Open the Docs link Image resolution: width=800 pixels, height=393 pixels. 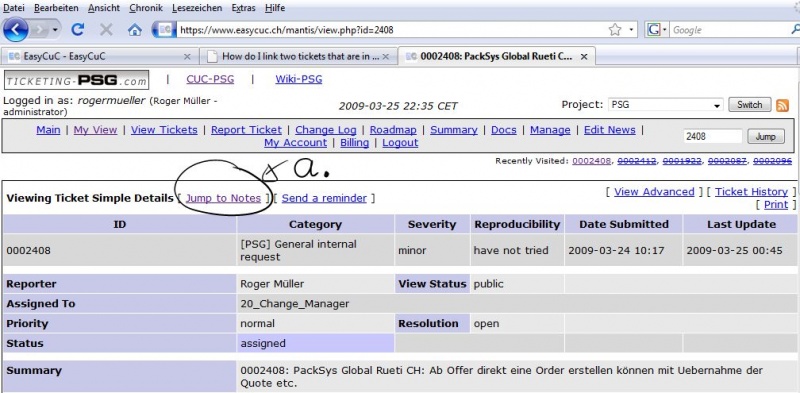tap(504, 130)
